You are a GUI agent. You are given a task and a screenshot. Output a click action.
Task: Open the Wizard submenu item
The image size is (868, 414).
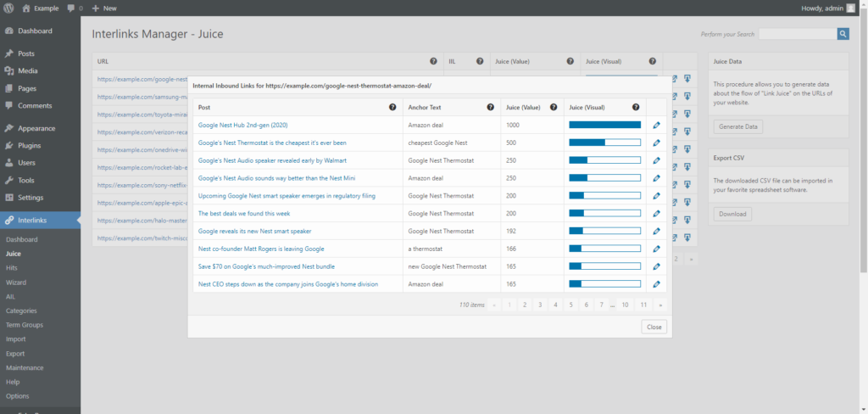(15, 283)
